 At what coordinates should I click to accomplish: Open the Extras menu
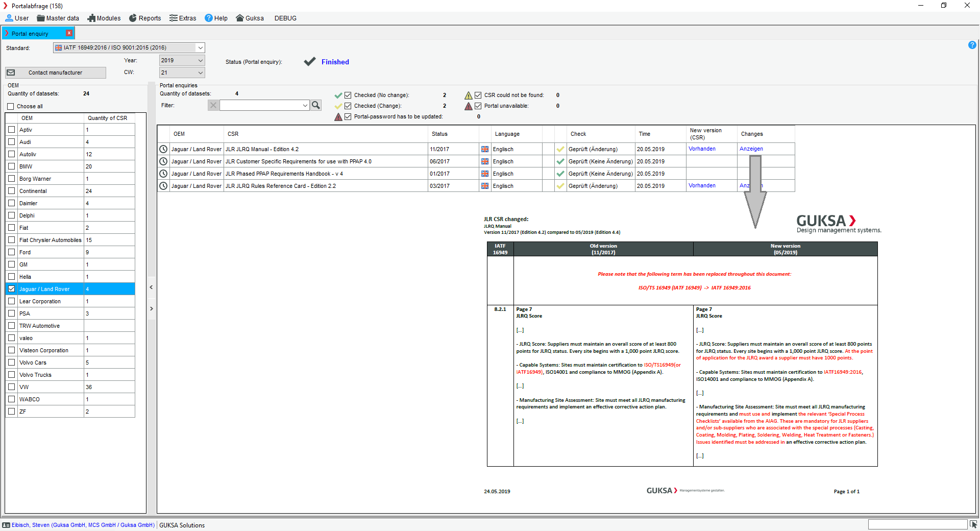pos(183,18)
